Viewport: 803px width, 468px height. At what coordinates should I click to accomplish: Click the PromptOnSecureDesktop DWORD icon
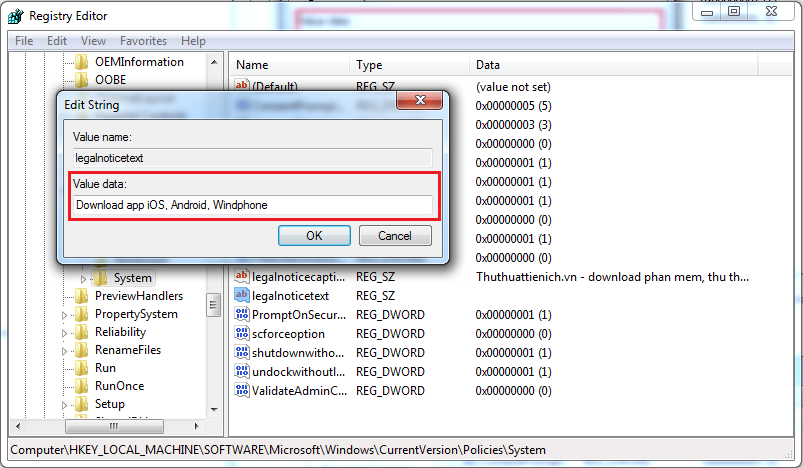(x=241, y=315)
